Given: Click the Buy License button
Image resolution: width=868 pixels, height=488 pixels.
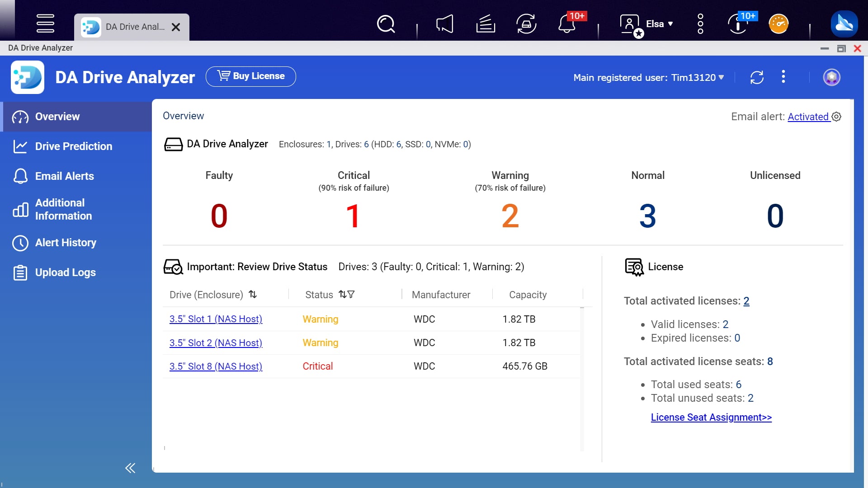Looking at the screenshot, I should 251,76.
